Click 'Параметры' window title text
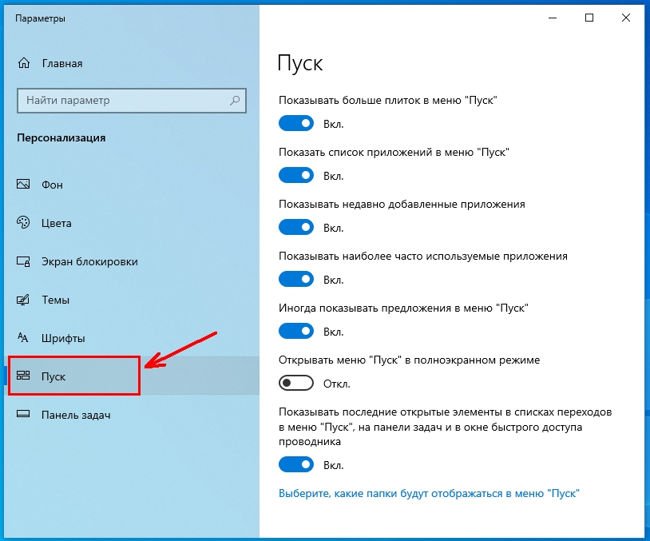Viewport: 650px width, 541px height. click(x=40, y=19)
